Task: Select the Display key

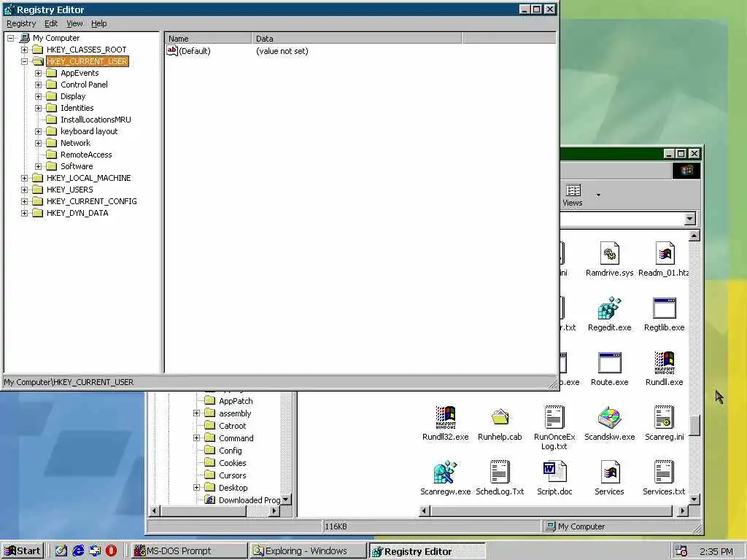Action: pyautogui.click(x=73, y=96)
